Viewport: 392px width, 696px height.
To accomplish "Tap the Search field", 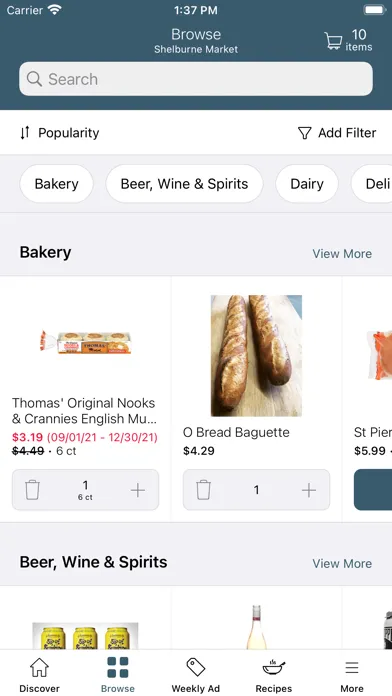I will coord(196,79).
